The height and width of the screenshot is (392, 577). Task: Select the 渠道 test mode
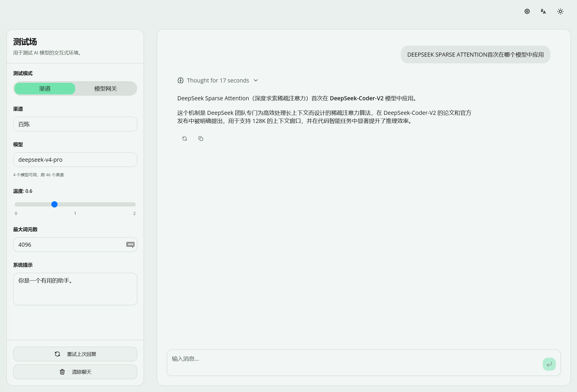pyautogui.click(x=45, y=88)
